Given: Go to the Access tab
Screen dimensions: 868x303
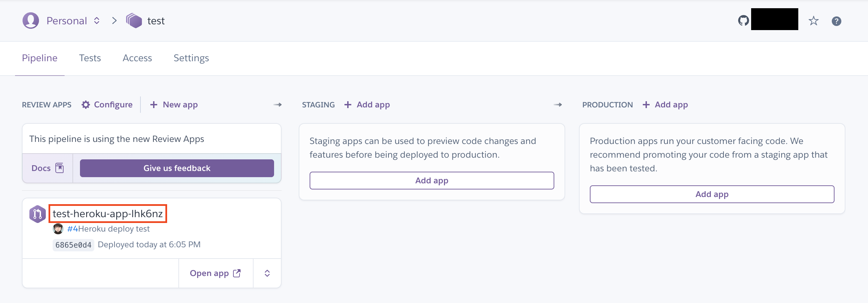Looking at the screenshot, I should tap(137, 58).
